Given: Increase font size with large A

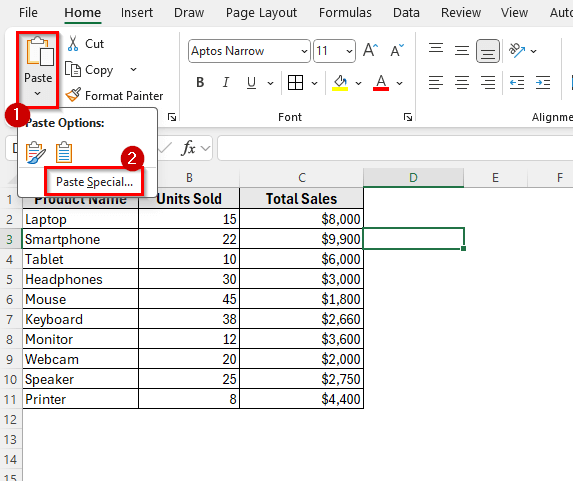Looking at the screenshot, I should coord(370,50).
